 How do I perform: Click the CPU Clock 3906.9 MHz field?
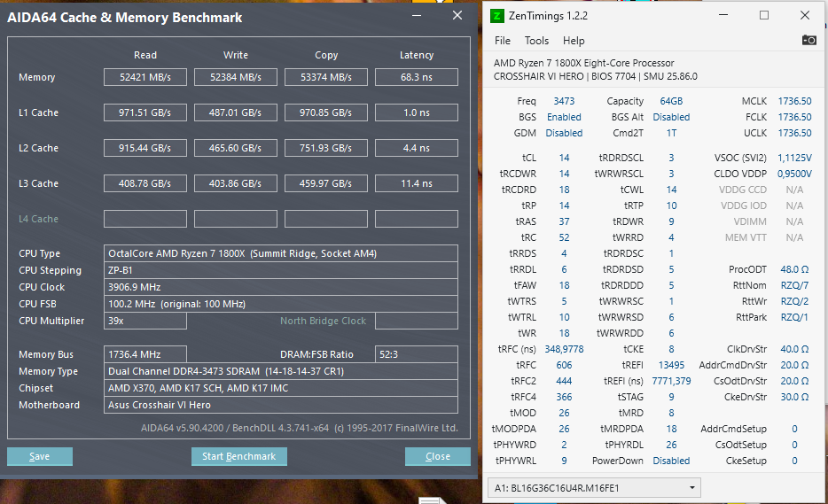click(x=281, y=287)
